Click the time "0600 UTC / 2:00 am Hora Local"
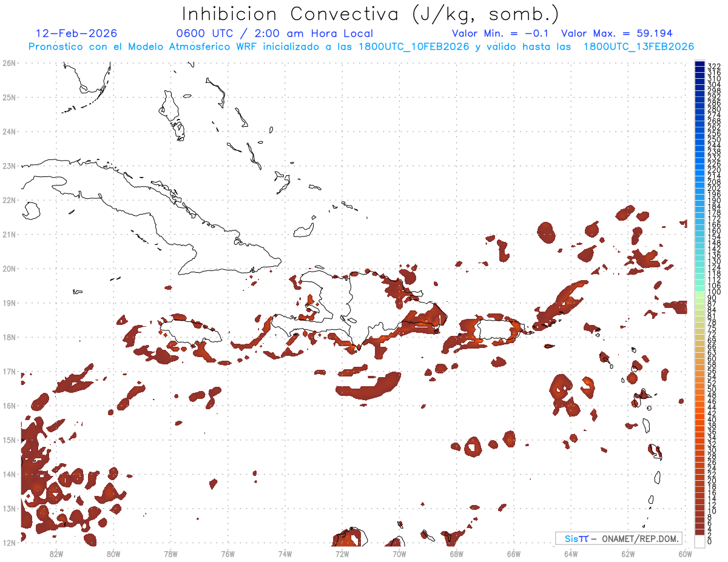Image resolution: width=728 pixels, height=562 pixels. point(274,33)
